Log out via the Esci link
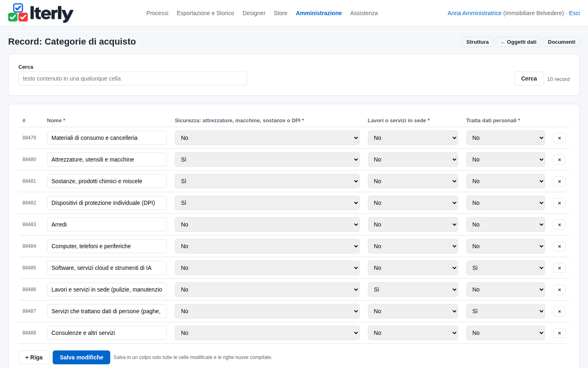The height and width of the screenshot is (368, 588). tap(574, 13)
